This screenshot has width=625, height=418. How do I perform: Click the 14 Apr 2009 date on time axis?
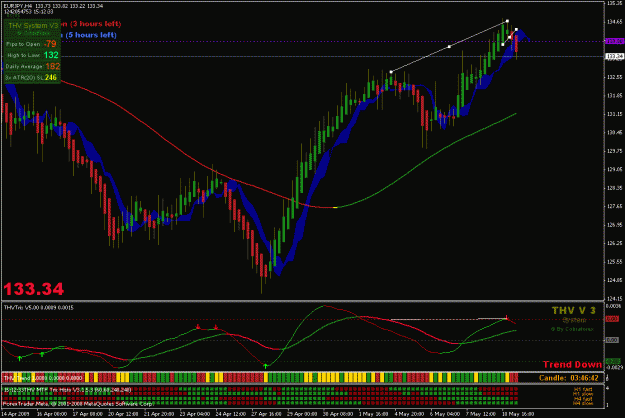[16, 414]
